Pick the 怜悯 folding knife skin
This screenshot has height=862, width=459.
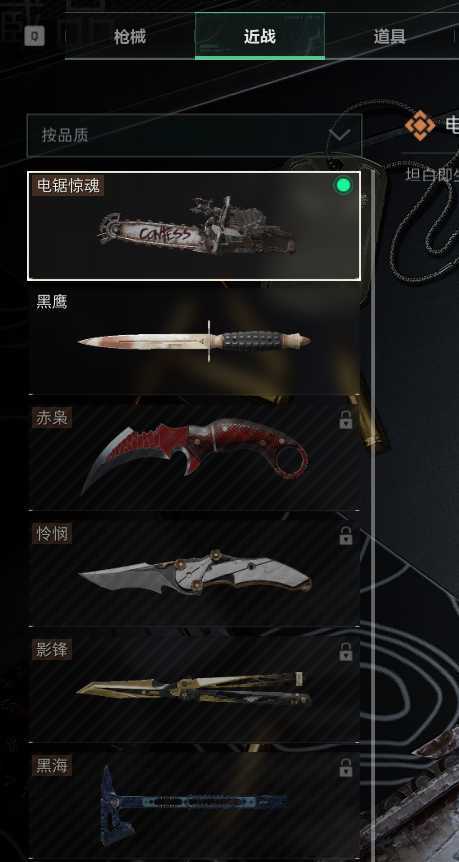(x=194, y=572)
